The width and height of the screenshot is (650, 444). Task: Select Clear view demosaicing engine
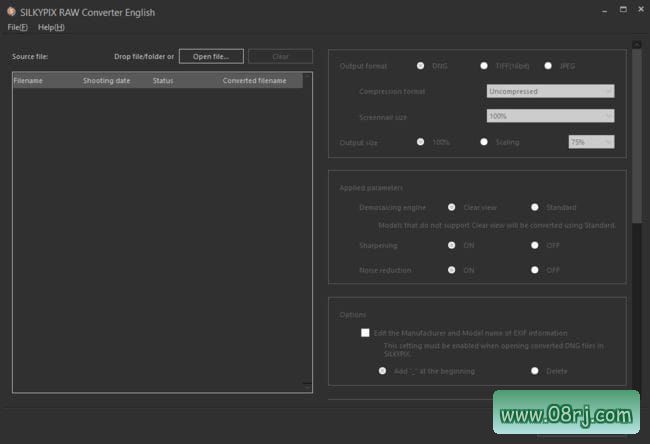[451, 207]
